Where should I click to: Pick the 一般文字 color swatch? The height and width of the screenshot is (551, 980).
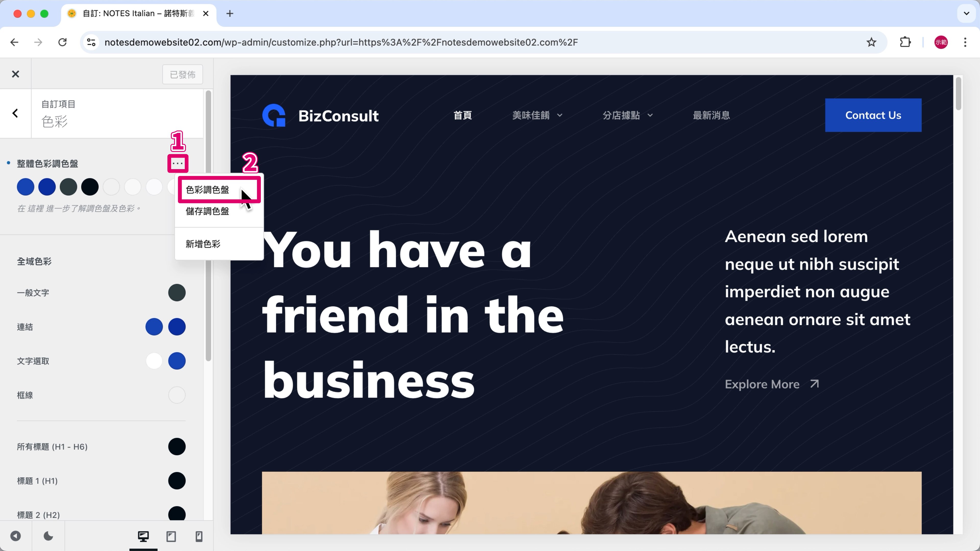pyautogui.click(x=177, y=293)
